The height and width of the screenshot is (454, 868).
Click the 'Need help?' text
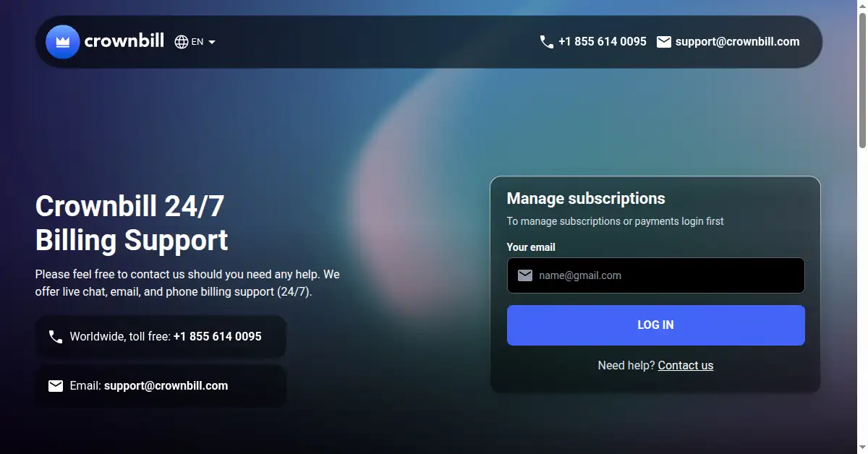pos(626,366)
